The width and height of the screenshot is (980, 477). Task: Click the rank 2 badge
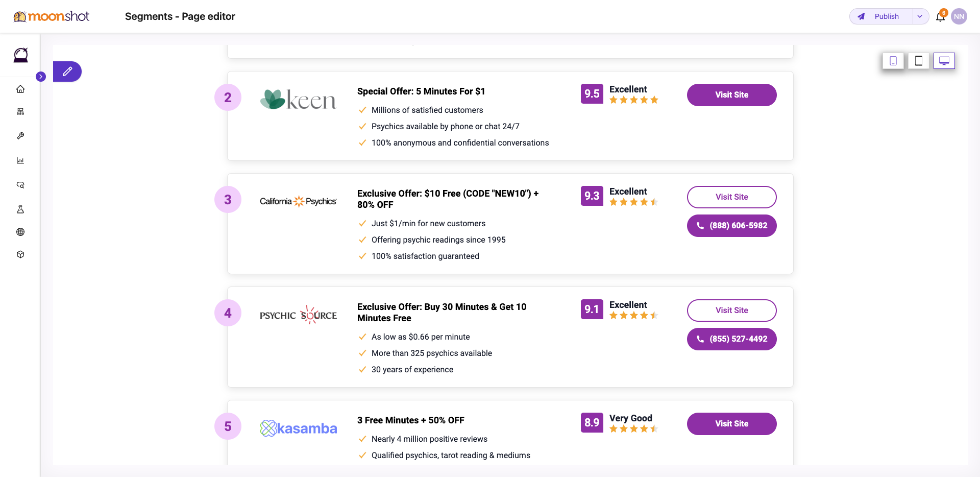[228, 98]
